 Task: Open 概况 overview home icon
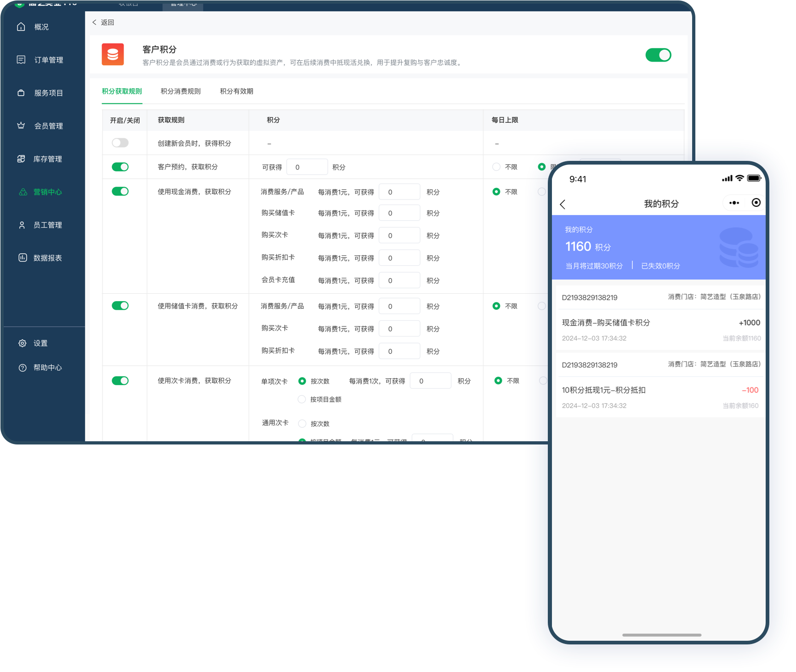[x=21, y=27]
